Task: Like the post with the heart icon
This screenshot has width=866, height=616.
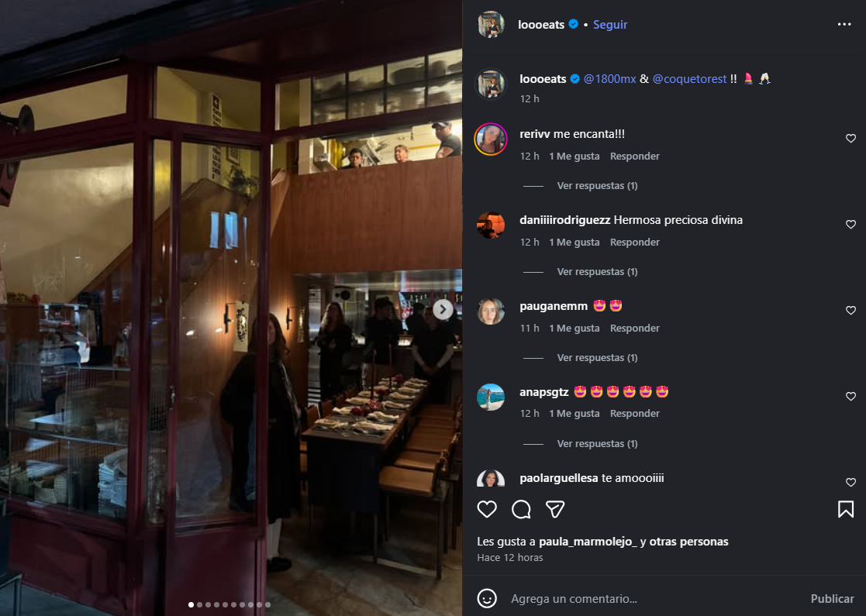Action: (x=487, y=509)
